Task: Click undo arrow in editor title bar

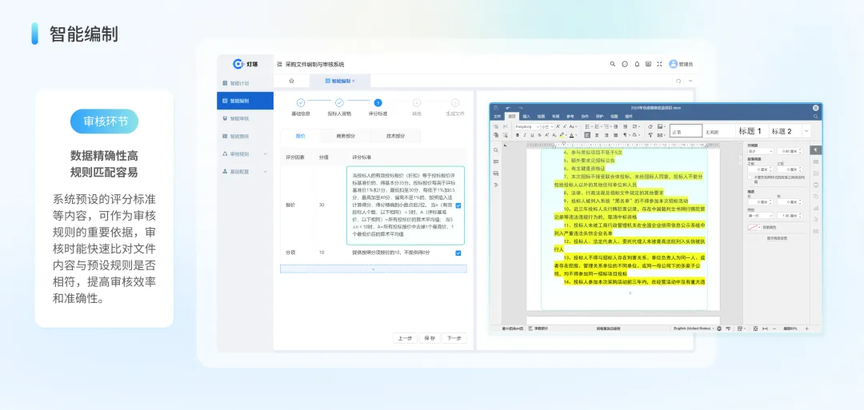Action: click(508, 108)
